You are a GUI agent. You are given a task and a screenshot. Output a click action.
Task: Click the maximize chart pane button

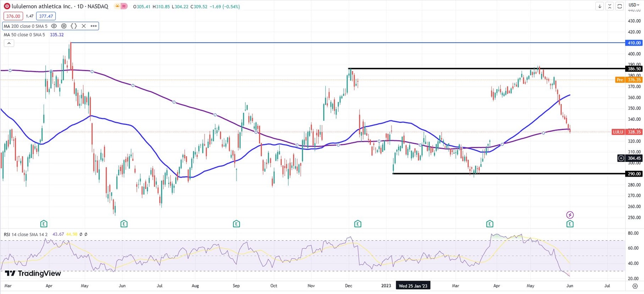(619, 6)
